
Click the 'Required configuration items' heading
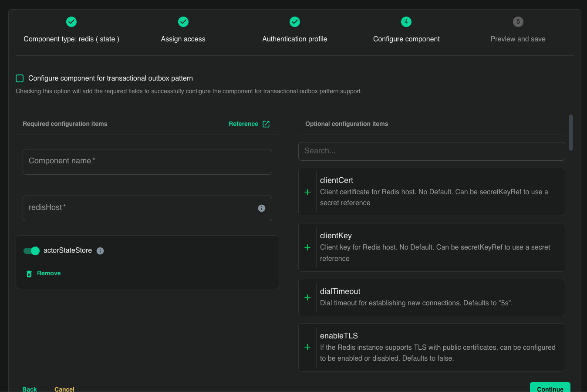[65, 124]
